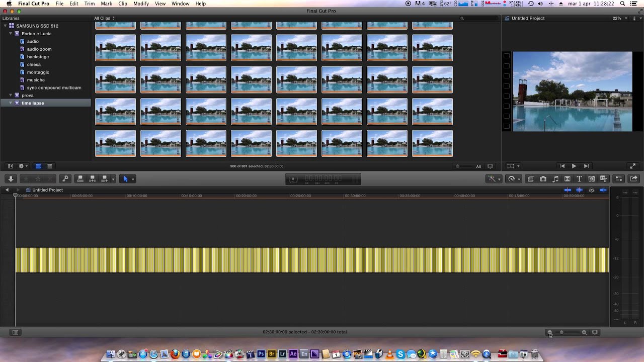This screenshot has height=362, width=644.
Task: Go to next edit point in viewer
Action: (586, 166)
